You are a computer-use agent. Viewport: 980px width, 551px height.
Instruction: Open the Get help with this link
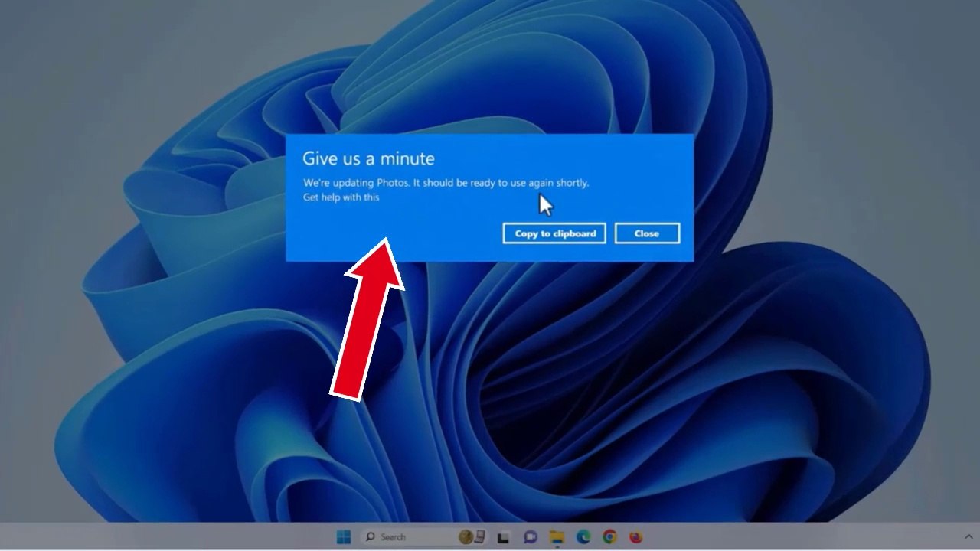pos(341,197)
